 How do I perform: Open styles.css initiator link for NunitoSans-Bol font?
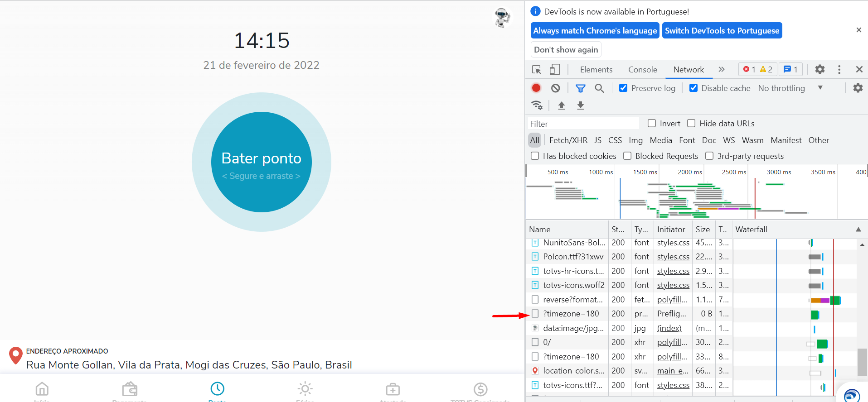673,243
